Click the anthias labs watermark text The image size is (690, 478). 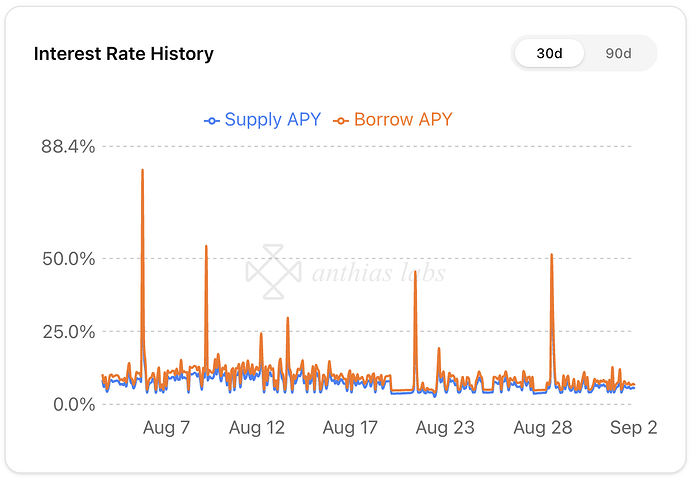pos(378,273)
